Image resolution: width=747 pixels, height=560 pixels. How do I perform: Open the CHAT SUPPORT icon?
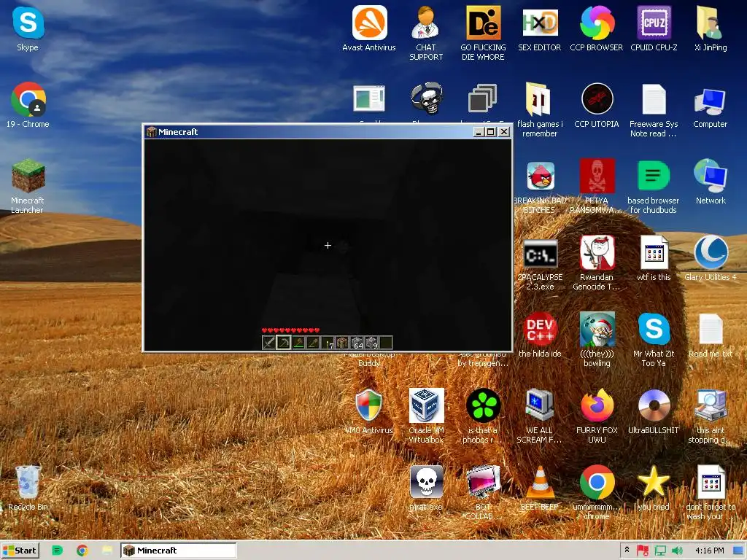(426, 34)
